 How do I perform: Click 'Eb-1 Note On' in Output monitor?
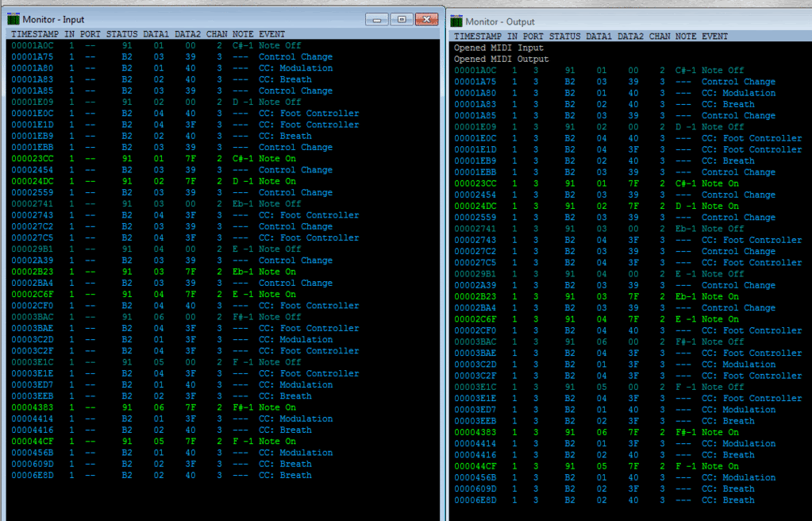[x=707, y=297]
